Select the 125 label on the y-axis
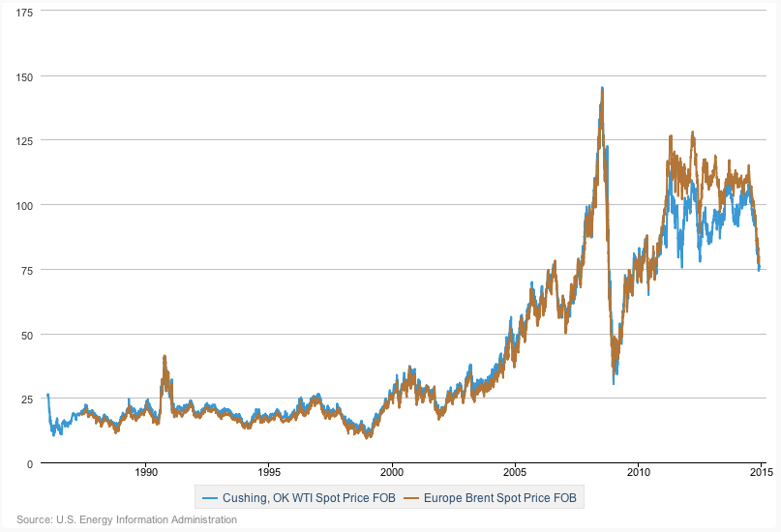The image size is (781, 532). (24, 140)
